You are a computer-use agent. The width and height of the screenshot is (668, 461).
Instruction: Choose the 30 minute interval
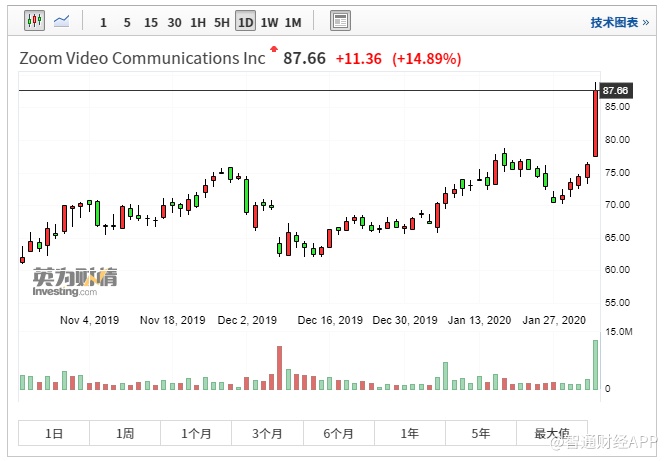click(174, 22)
